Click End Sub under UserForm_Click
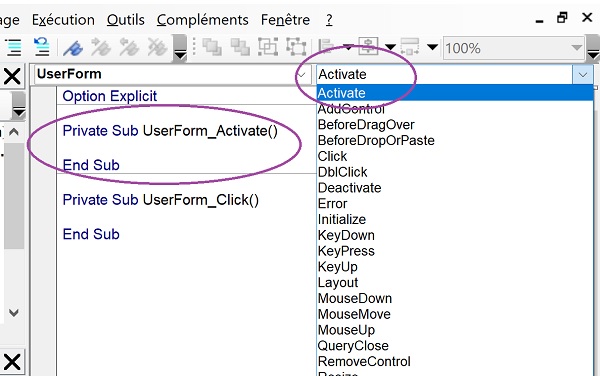Viewport: 600px width, 376px height. 91,234
